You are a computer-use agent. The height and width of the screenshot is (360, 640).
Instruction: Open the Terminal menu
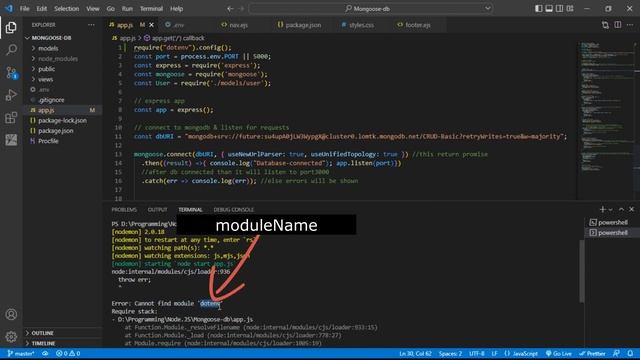tap(151, 9)
